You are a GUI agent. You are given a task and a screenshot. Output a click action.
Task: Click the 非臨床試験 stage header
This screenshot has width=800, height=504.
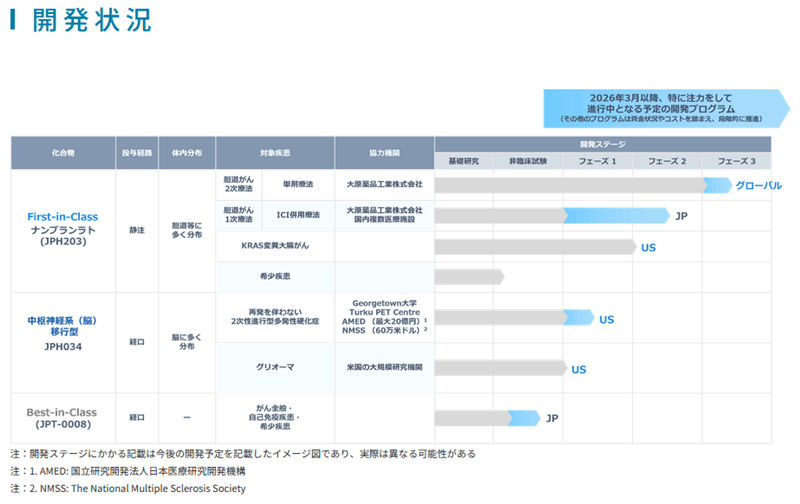[x=527, y=161]
